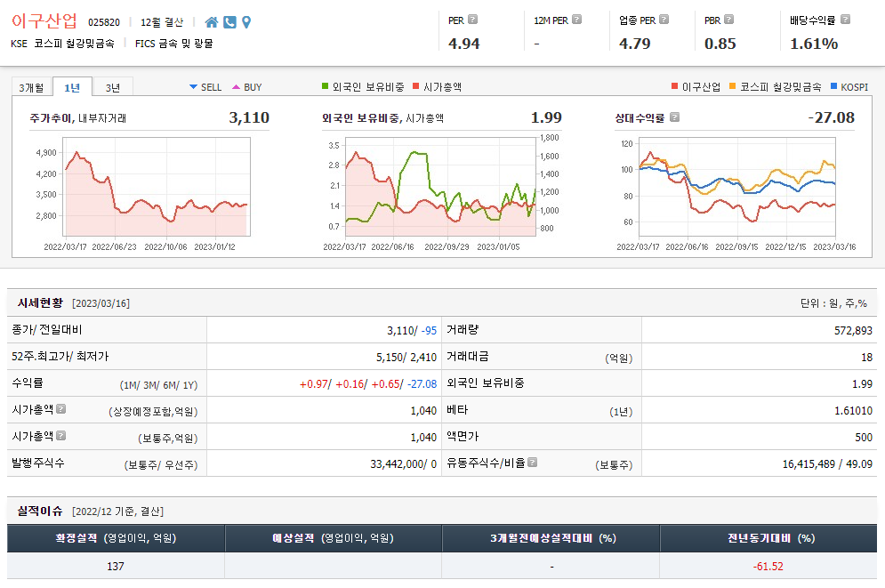
Task: Switch to the 3개월 chart tab
Action: click(x=32, y=87)
